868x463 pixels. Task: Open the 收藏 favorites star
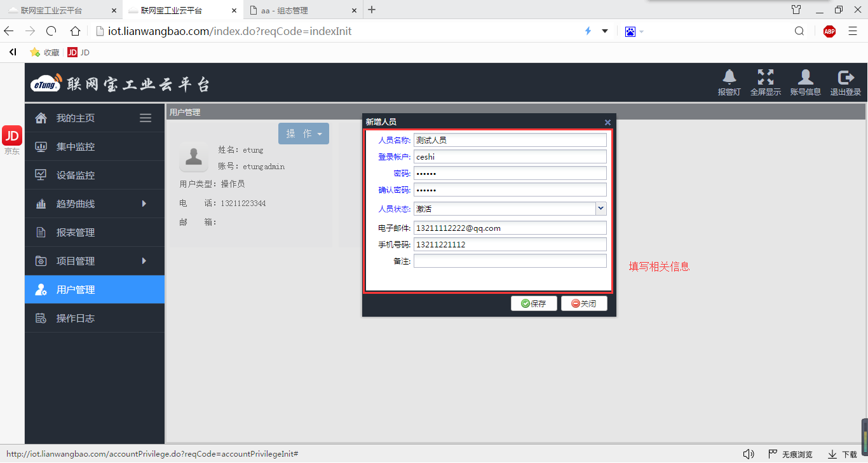coord(44,52)
